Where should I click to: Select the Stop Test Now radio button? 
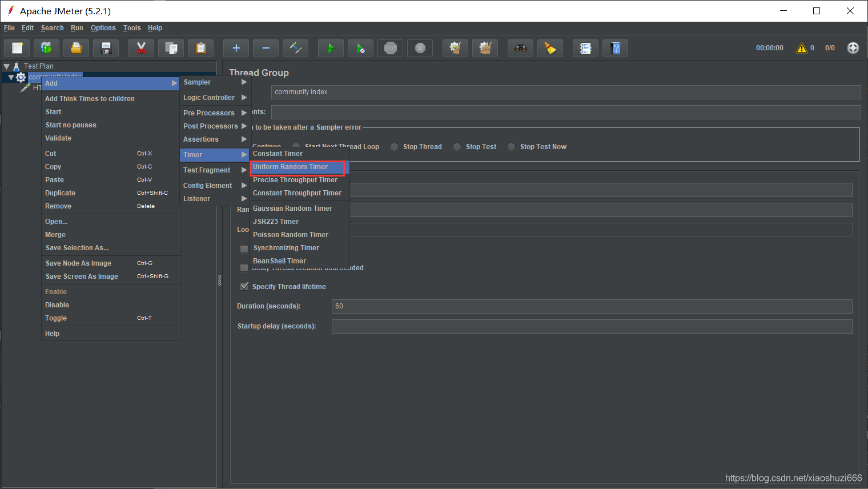tap(511, 147)
